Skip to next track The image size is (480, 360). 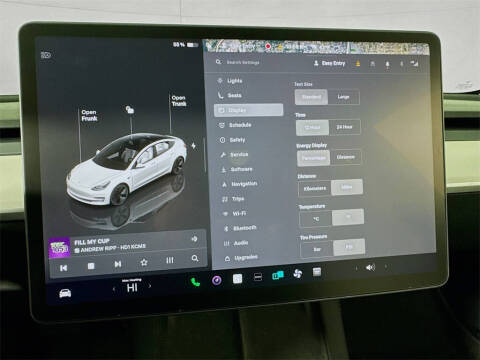pyautogui.click(x=118, y=264)
